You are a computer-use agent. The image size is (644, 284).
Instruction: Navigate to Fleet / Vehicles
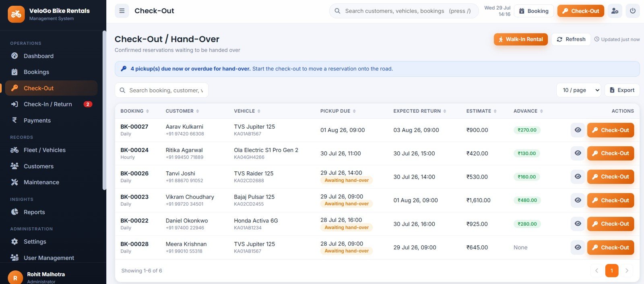click(51, 150)
